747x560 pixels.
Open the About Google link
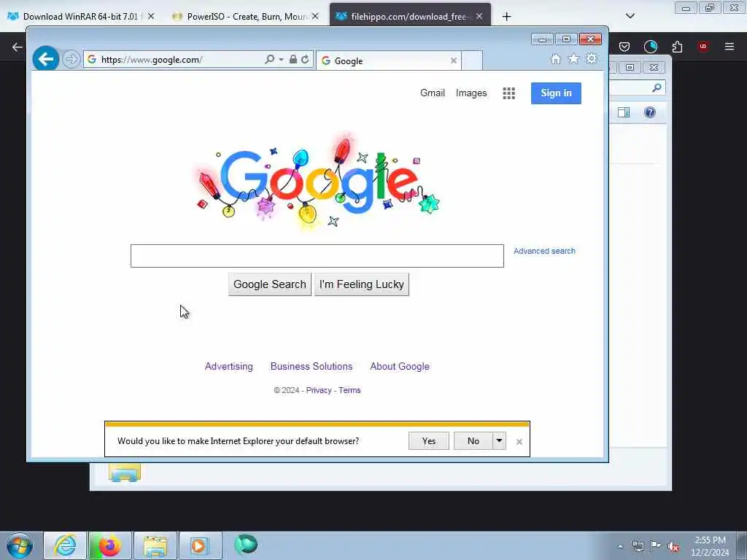click(400, 366)
